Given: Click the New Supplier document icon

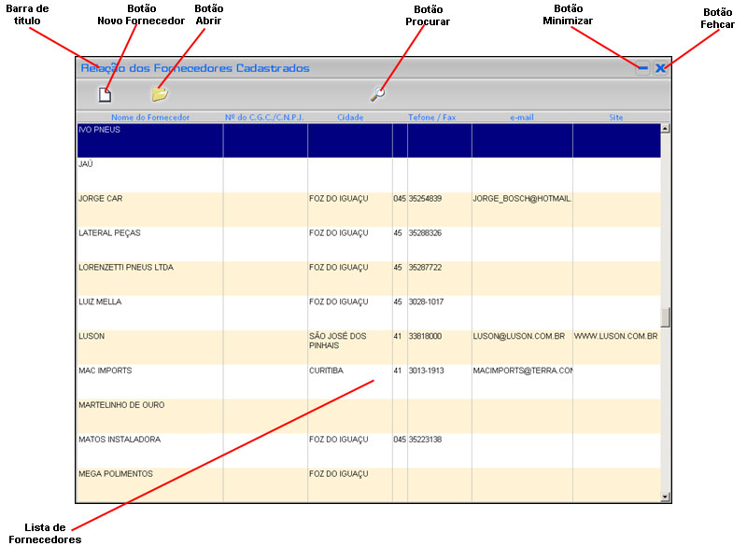Looking at the screenshot, I should click(x=105, y=94).
